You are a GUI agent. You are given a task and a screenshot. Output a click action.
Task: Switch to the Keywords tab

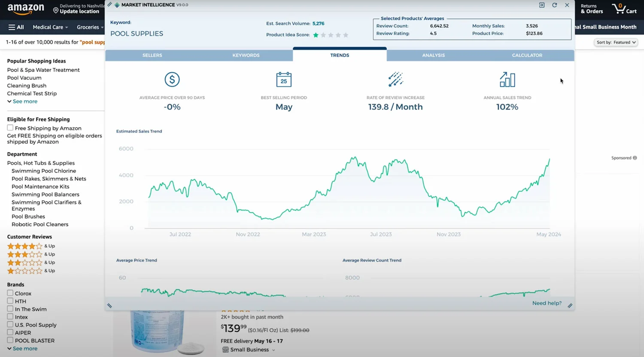coord(246,55)
